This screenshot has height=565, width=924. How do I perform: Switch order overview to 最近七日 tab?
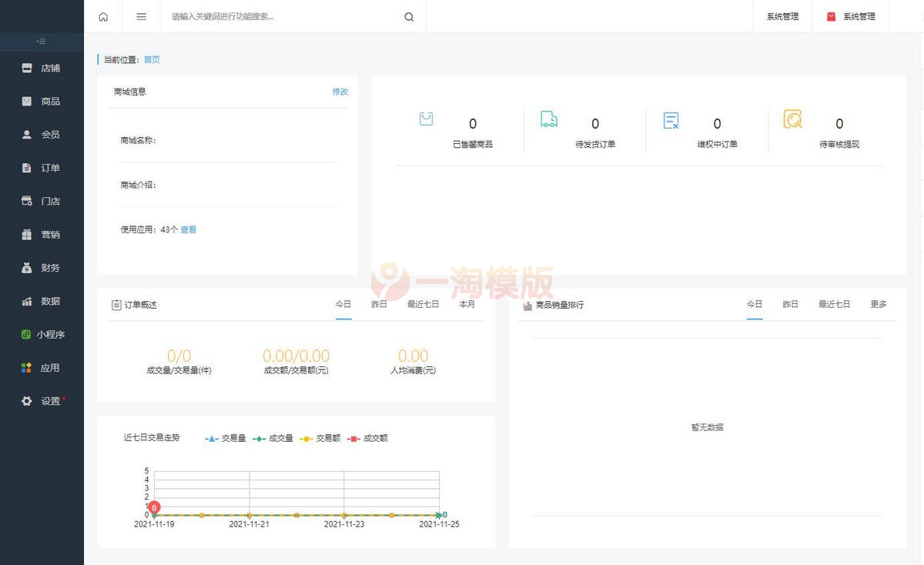[423, 305]
